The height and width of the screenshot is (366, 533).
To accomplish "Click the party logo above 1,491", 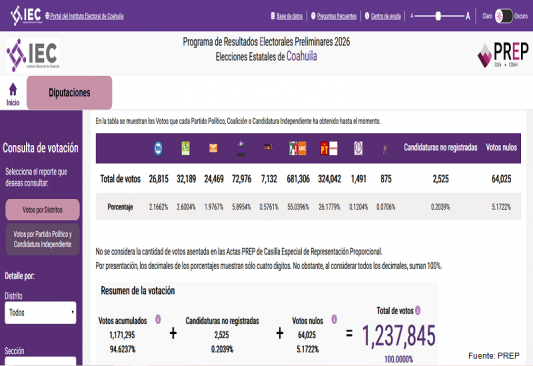I will point(358,148).
